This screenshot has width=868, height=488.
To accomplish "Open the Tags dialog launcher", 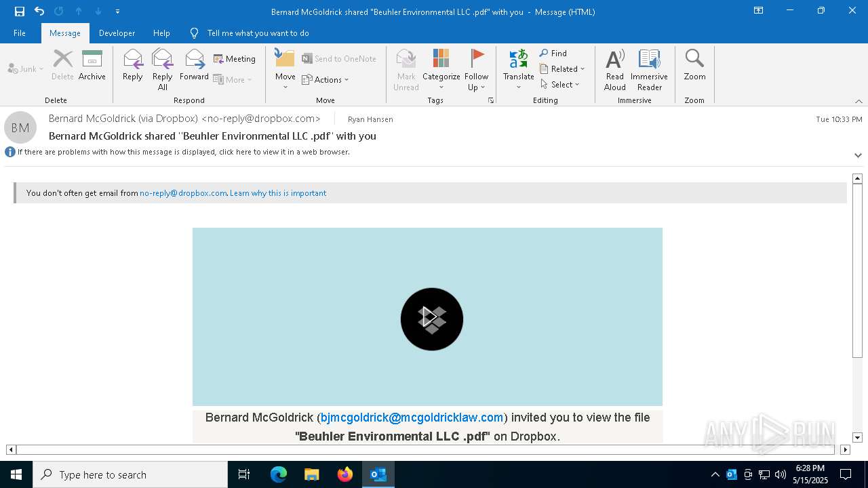I will tap(490, 100).
